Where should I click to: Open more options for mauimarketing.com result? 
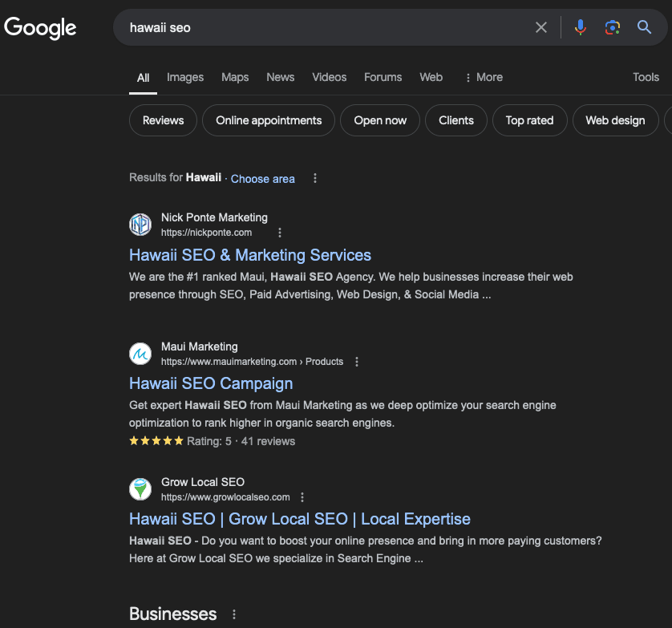click(357, 362)
